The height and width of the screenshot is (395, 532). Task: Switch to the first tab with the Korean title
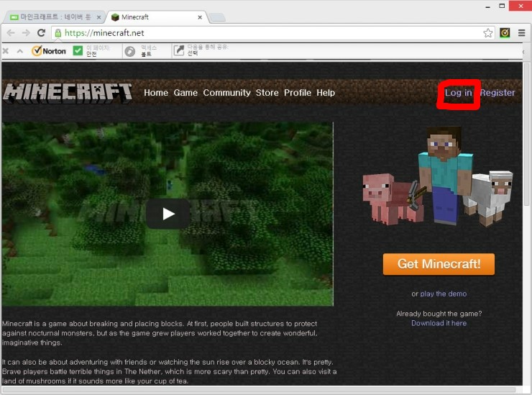pyautogui.click(x=55, y=17)
